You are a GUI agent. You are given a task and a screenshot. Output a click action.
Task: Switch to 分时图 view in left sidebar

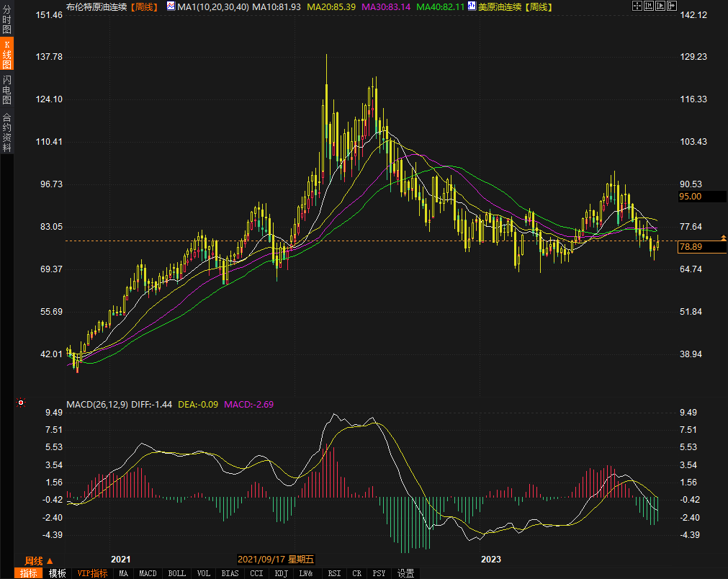[7, 21]
